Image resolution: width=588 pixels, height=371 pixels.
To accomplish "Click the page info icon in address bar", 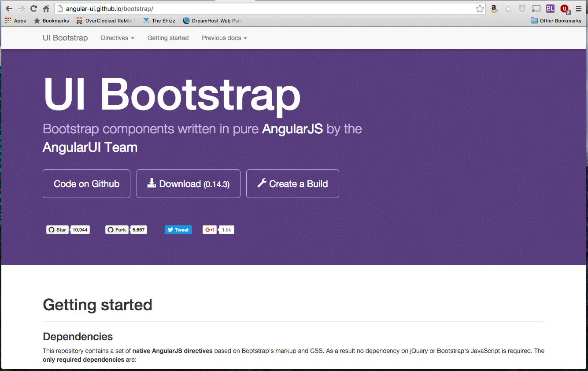I will tap(61, 9).
